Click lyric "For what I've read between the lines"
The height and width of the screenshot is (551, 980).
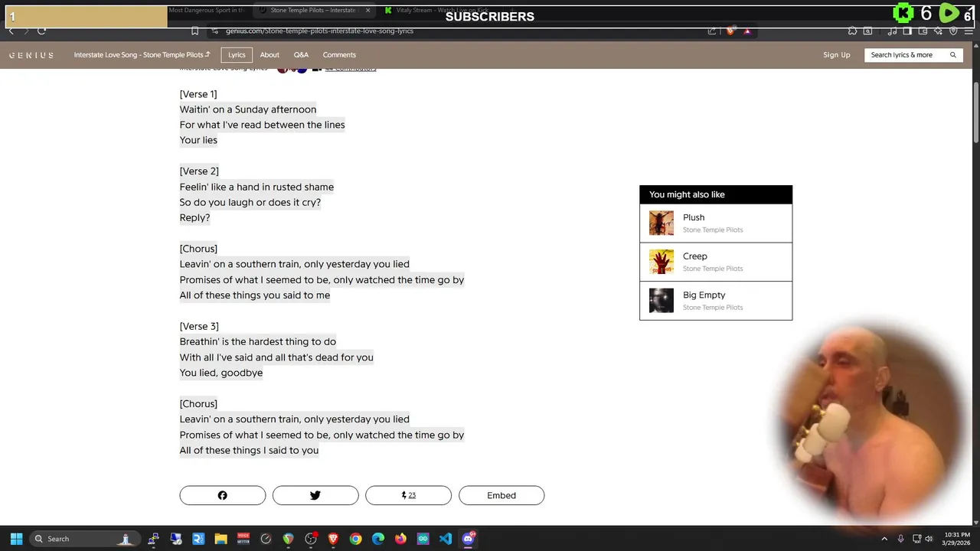(x=262, y=125)
